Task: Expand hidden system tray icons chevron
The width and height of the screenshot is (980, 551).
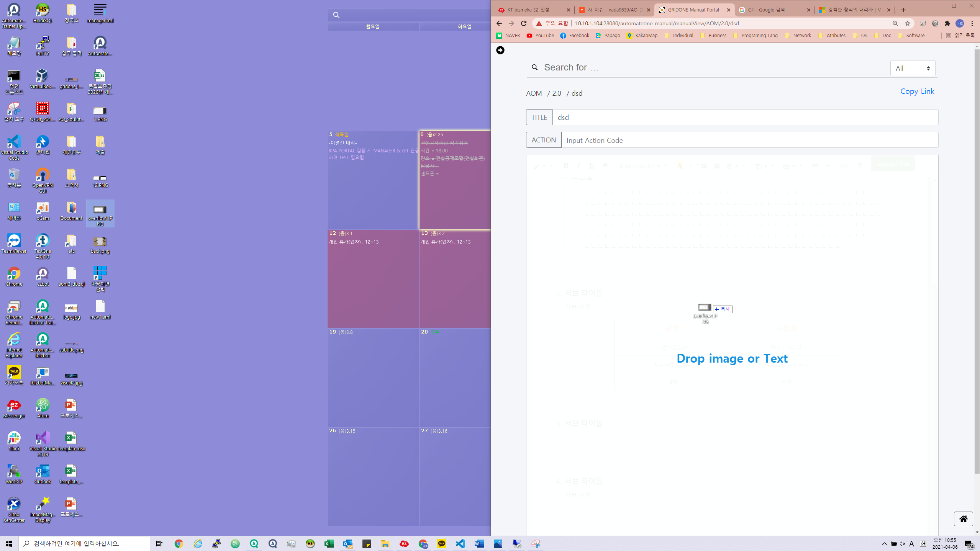Action: [884, 543]
